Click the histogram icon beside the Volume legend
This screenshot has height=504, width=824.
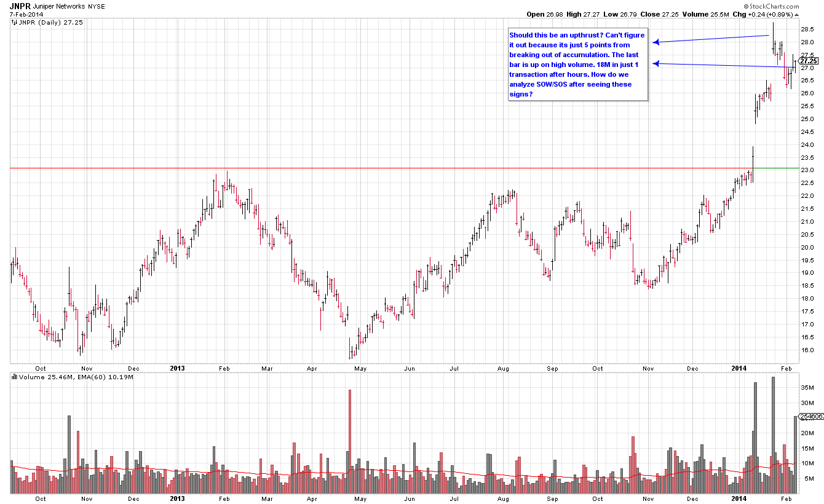point(14,376)
